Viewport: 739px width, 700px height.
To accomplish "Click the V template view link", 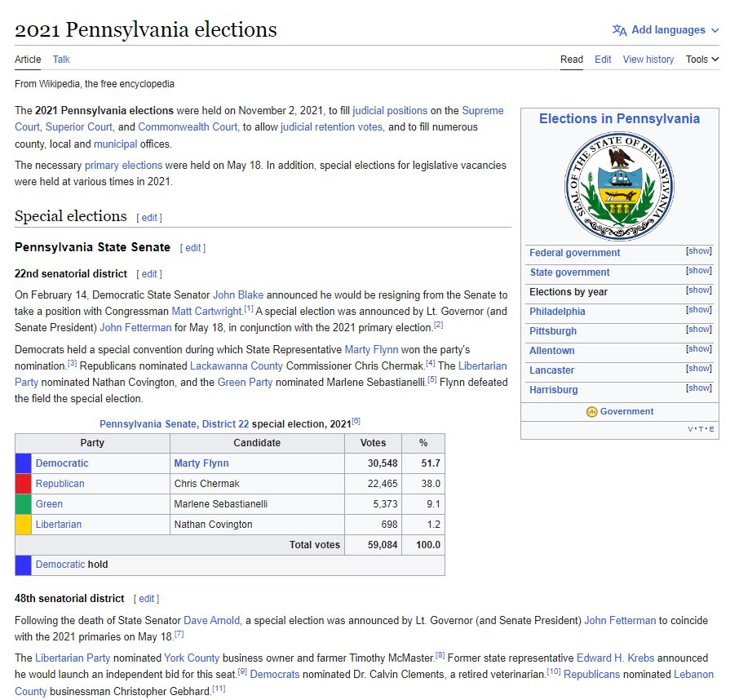I will click(690, 429).
